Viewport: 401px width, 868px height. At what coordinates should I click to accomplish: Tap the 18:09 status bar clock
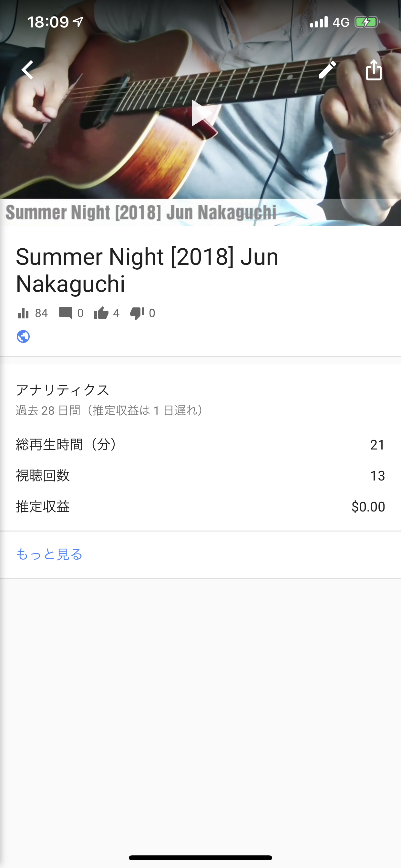(x=48, y=22)
